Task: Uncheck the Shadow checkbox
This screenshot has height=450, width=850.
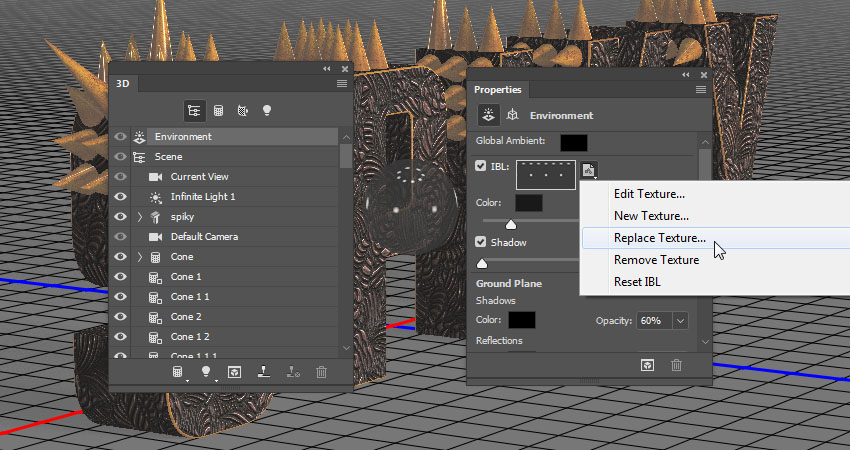Action: click(481, 242)
